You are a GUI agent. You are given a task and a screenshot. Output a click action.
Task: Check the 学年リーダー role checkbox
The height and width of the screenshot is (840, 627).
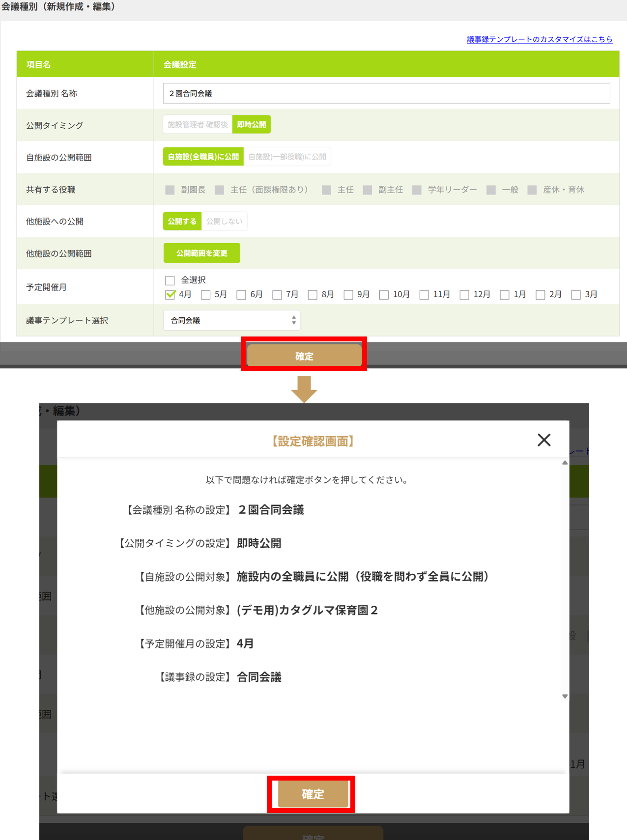pyautogui.click(x=417, y=190)
